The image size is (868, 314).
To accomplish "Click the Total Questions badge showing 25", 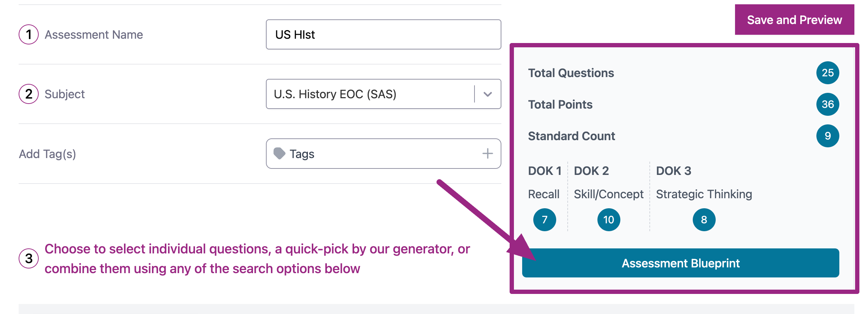I will tap(828, 73).
